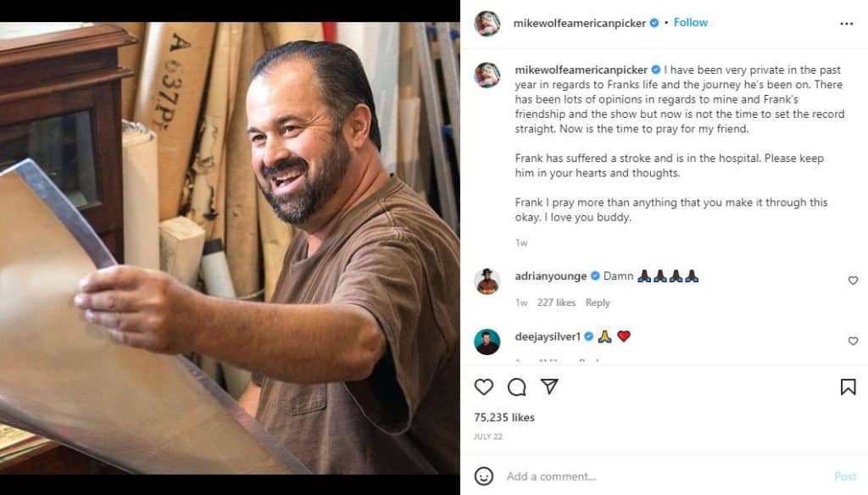Toggle like on deejaysilver1's comment
Viewport: 868px width, 495px height.
(852, 340)
